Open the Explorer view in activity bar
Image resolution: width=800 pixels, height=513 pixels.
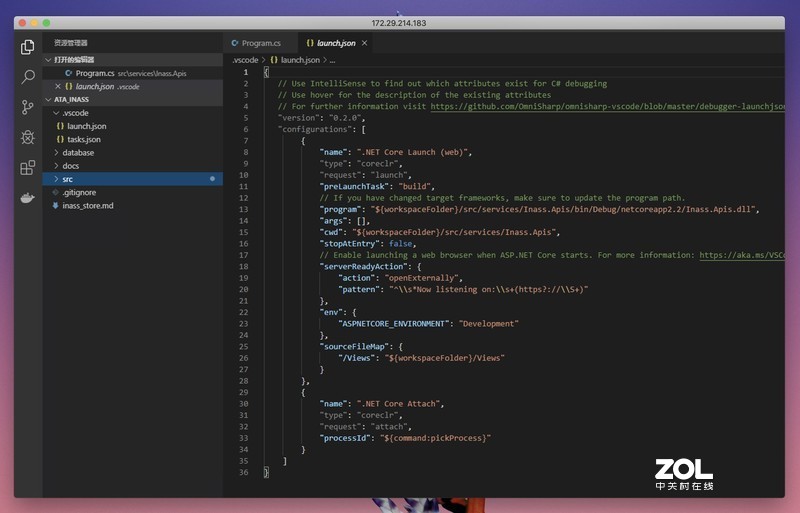[28, 46]
